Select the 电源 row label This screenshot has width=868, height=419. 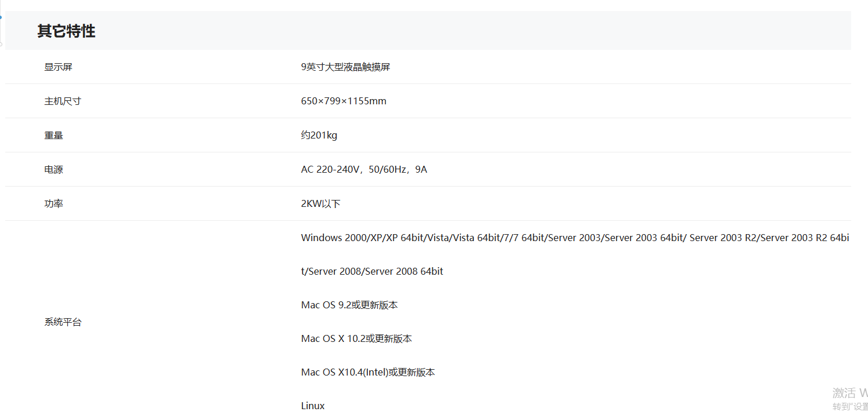point(53,170)
